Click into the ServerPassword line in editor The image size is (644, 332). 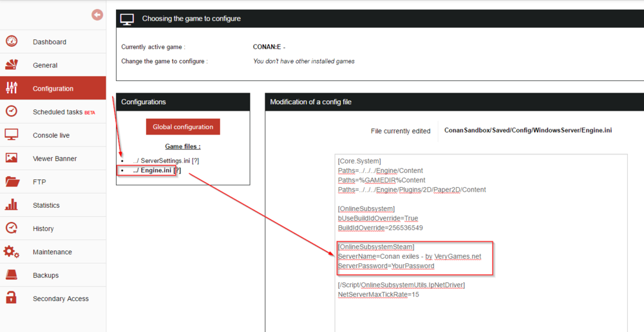coord(386,266)
